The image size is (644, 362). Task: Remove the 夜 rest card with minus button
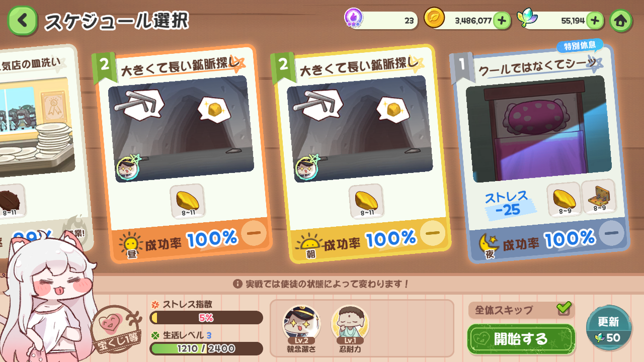(x=611, y=233)
